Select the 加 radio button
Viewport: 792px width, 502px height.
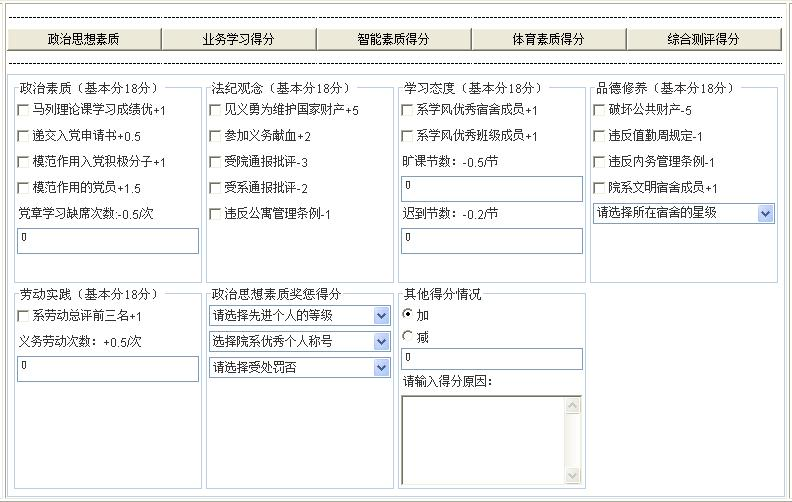(x=408, y=314)
